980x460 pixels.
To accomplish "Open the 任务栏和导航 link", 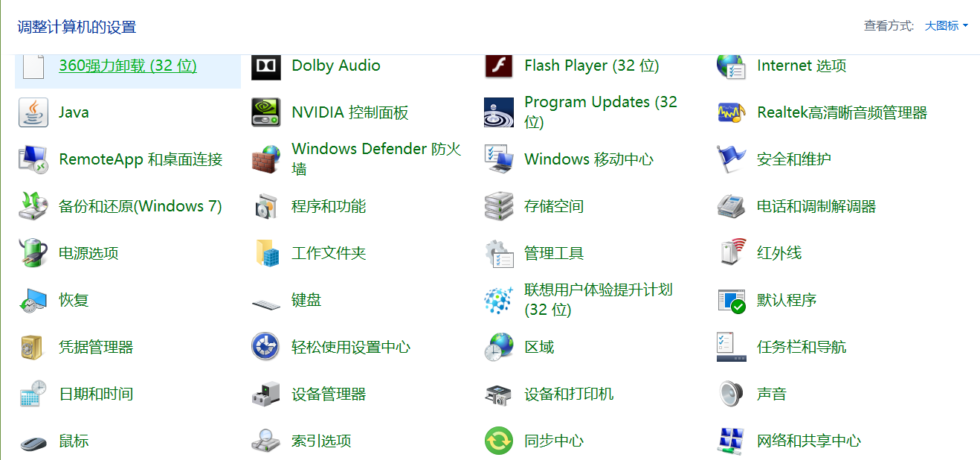I will (x=802, y=347).
